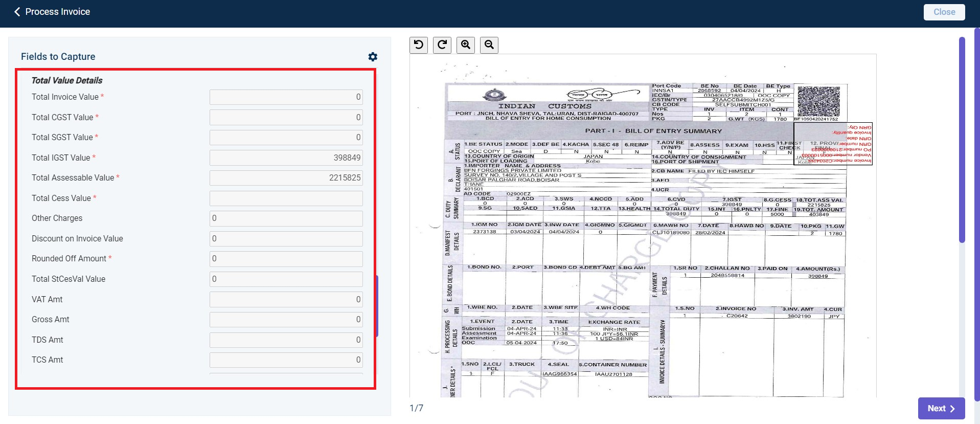Rotate document counter-clockwise
Image resolution: width=980 pixels, height=424 pixels.
tap(419, 45)
